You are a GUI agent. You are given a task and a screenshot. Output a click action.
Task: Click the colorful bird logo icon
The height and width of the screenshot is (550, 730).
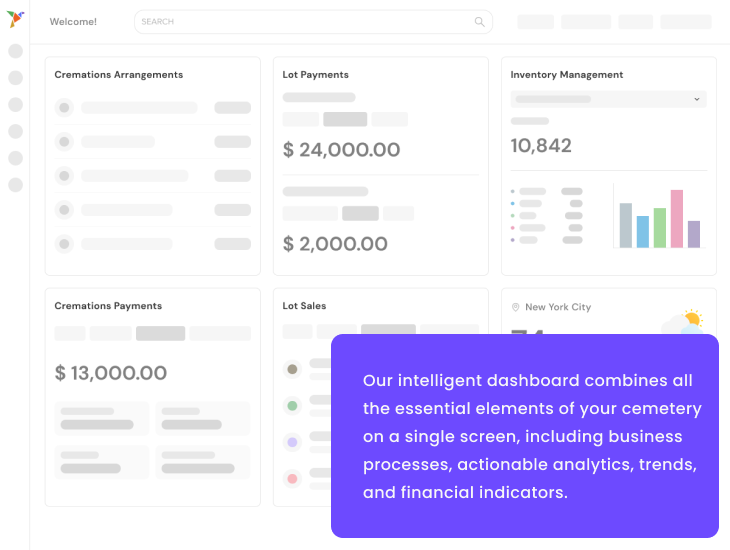coord(15,19)
